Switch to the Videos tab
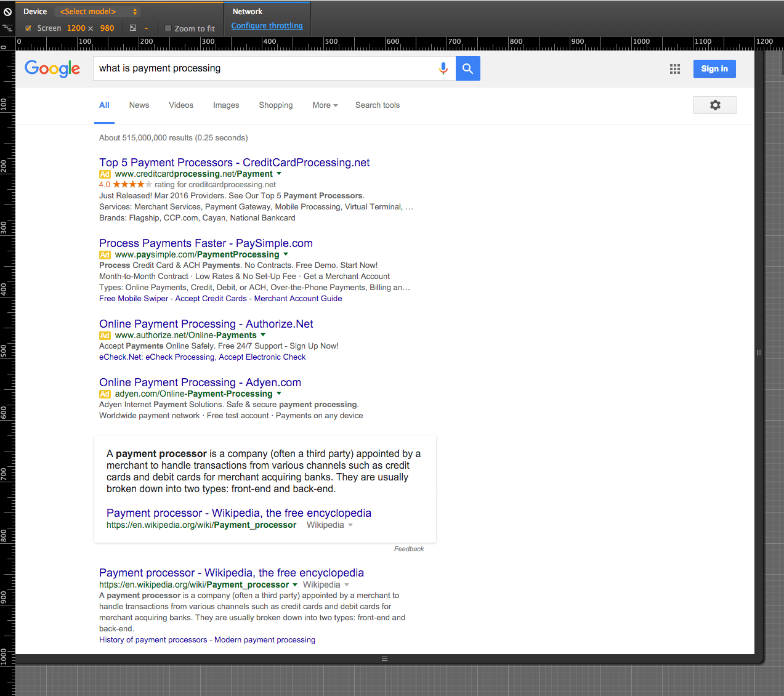The height and width of the screenshot is (696, 784). coord(181,105)
